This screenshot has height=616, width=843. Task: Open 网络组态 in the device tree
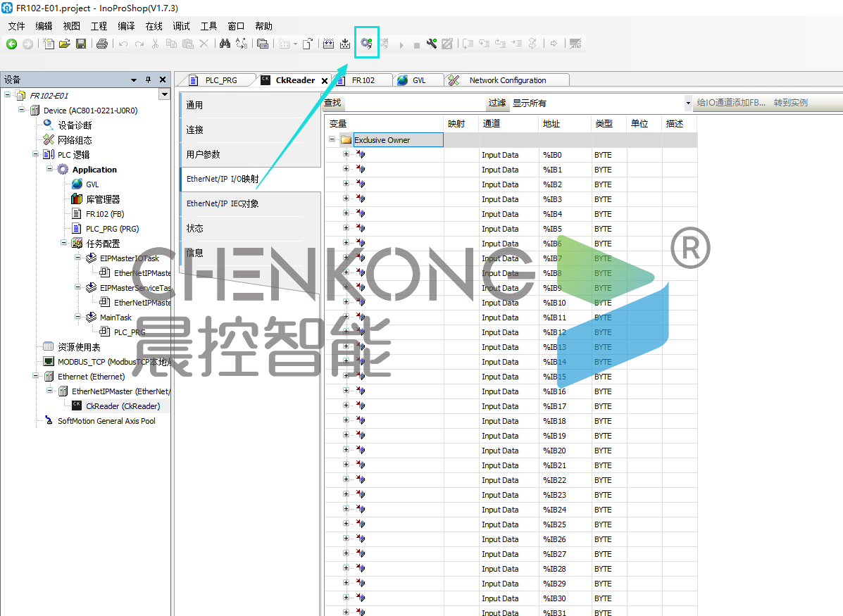pos(75,140)
